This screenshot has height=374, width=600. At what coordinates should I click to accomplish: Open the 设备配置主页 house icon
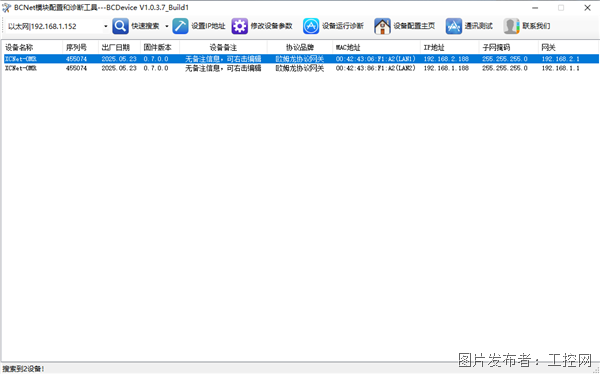[382, 26]
